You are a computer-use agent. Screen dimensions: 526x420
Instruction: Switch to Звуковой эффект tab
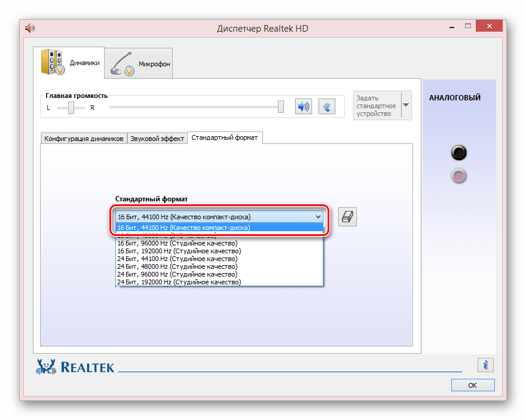coord(157,139)
